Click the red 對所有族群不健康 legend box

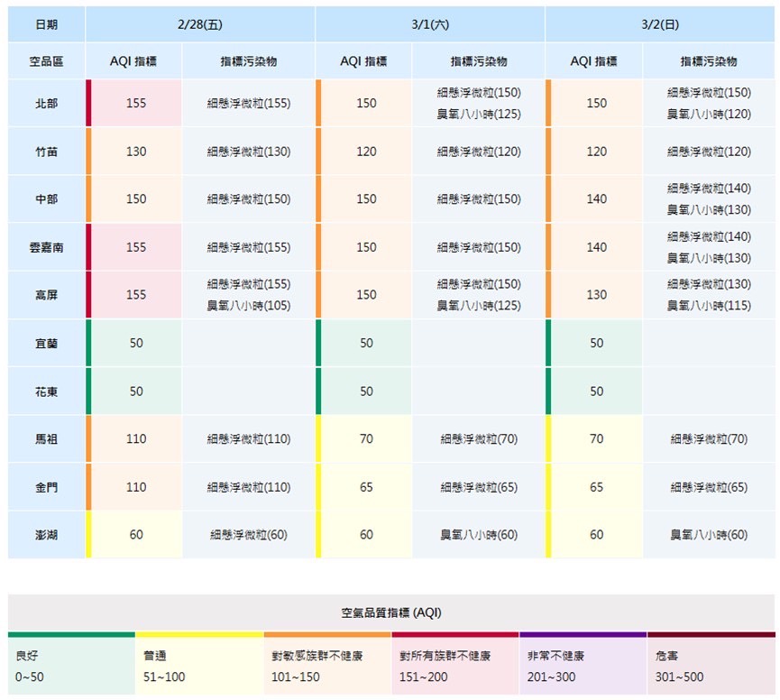coord(455,664)
